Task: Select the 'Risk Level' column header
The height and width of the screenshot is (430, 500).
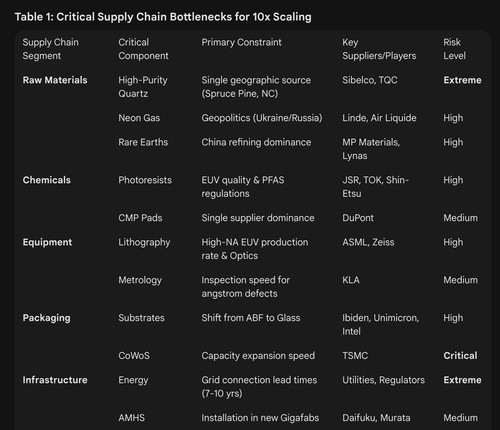Action: (x=454, y=49)
